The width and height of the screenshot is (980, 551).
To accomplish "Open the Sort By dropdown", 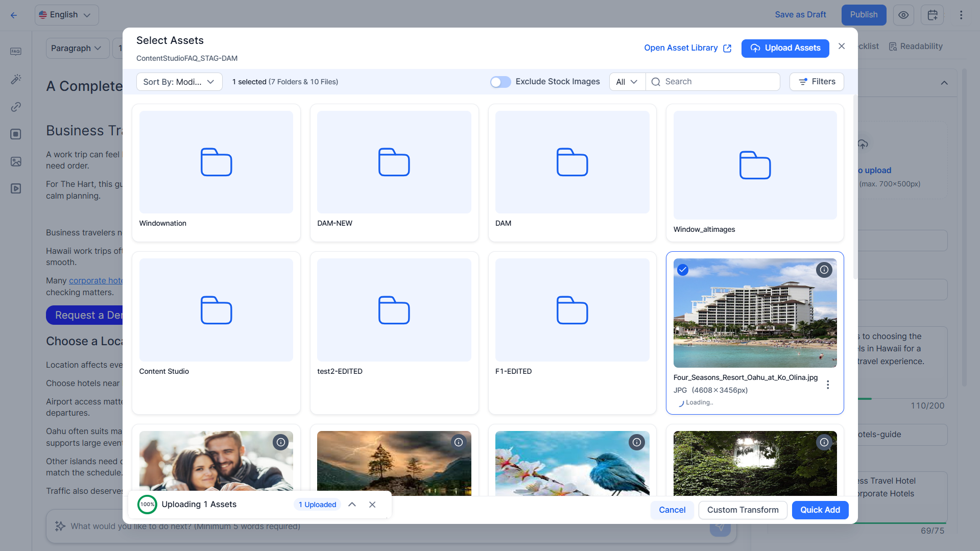I will tap(179, 82).
